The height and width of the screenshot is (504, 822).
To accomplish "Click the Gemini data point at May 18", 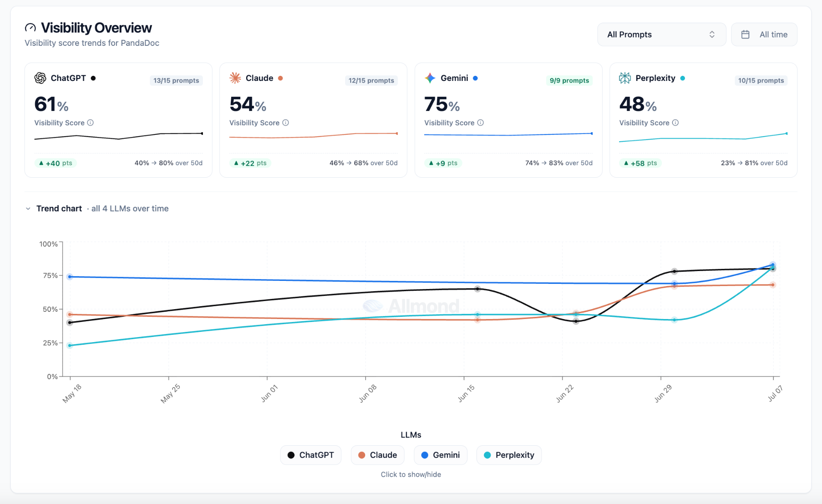I will (x=70, y=277).
